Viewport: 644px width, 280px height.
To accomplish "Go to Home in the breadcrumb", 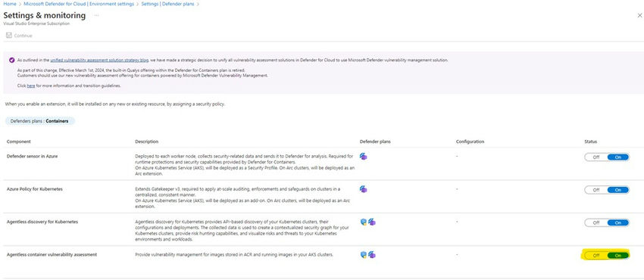I will 9,4.
